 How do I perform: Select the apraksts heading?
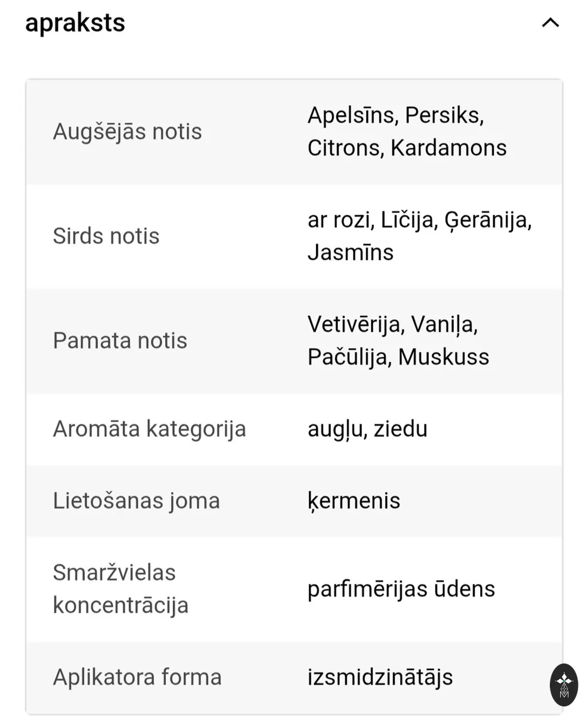75,23
